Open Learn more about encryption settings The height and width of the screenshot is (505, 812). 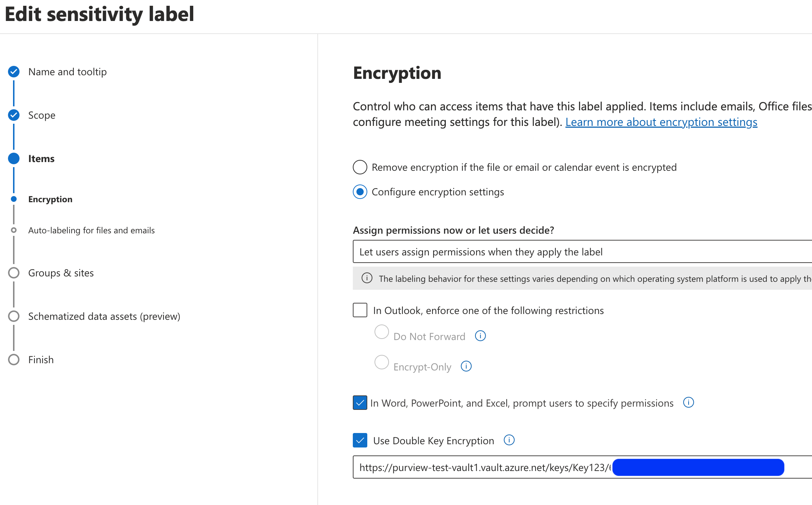[x=661, y=122]
